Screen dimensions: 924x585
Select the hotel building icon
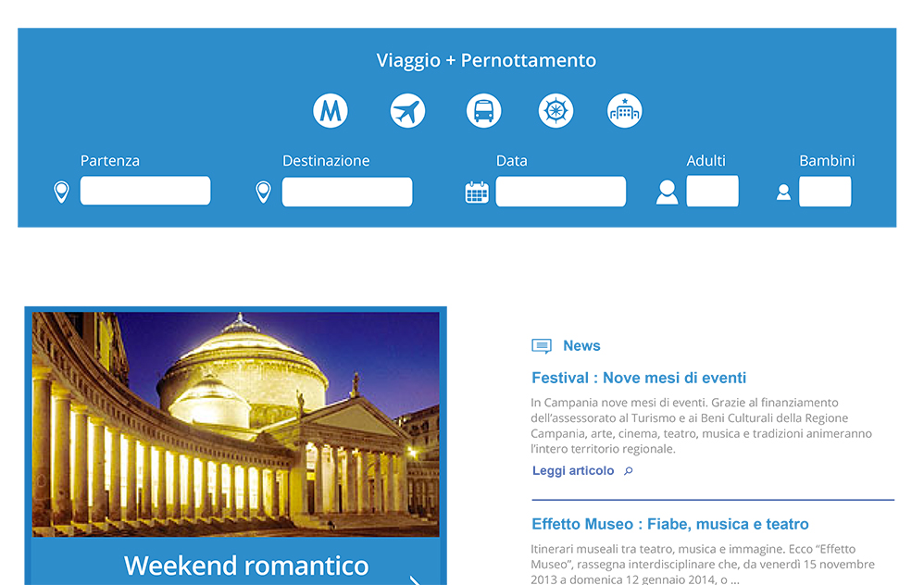[x=625, y=111]
